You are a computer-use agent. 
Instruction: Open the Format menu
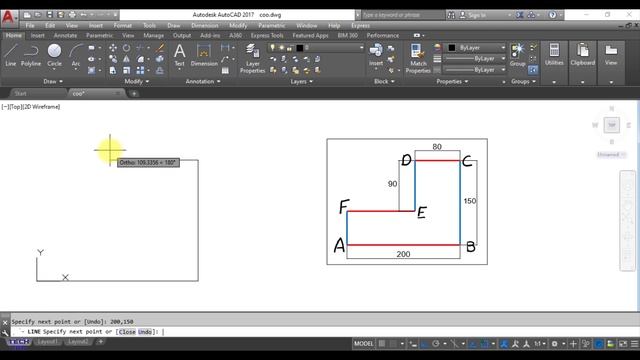[x=122, y=25]
